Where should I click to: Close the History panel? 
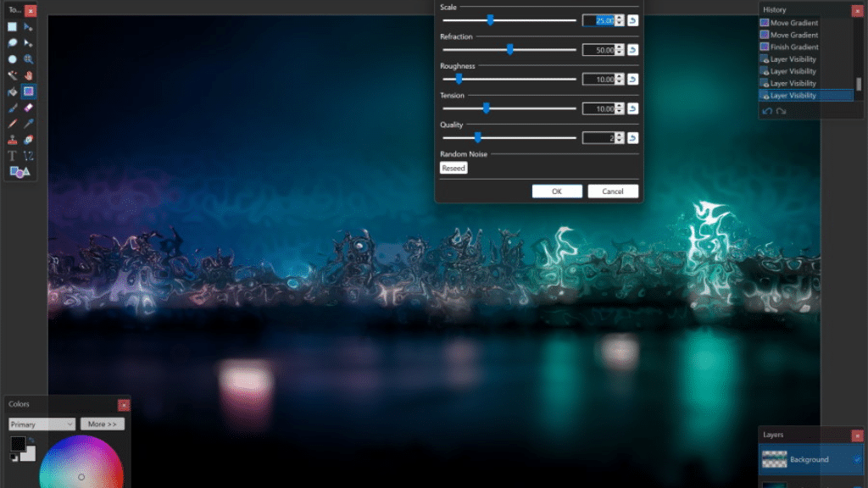point(858,10)
